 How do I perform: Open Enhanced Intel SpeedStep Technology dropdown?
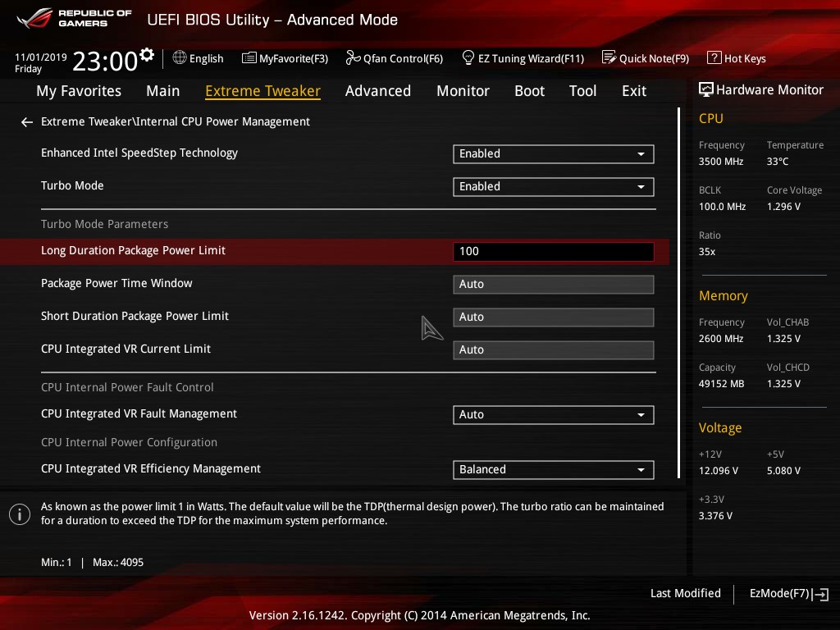click(554, 154)
